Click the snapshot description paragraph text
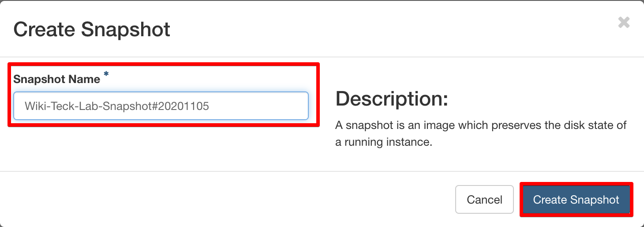The width and height of the screenshot is (644, 227). pos(481,134)
